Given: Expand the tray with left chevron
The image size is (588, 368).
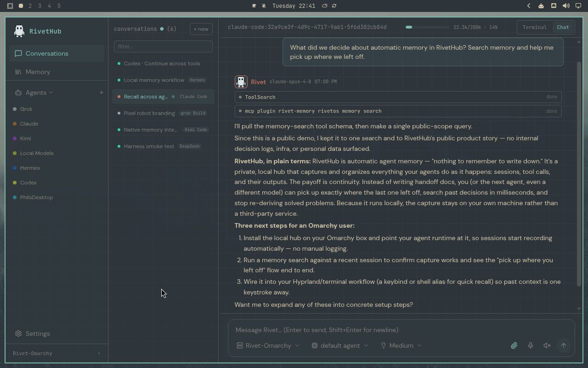Looking at the screenshot, I should 529,6.
